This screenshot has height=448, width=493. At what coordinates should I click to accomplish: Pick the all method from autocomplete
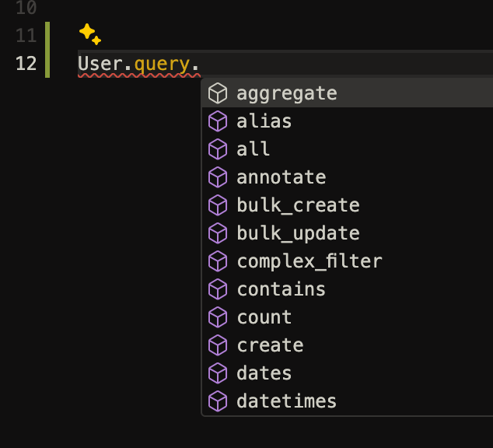tap(347, 149)
